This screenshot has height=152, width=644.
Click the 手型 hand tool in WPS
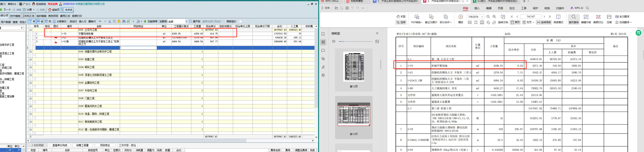coord(401,17)
